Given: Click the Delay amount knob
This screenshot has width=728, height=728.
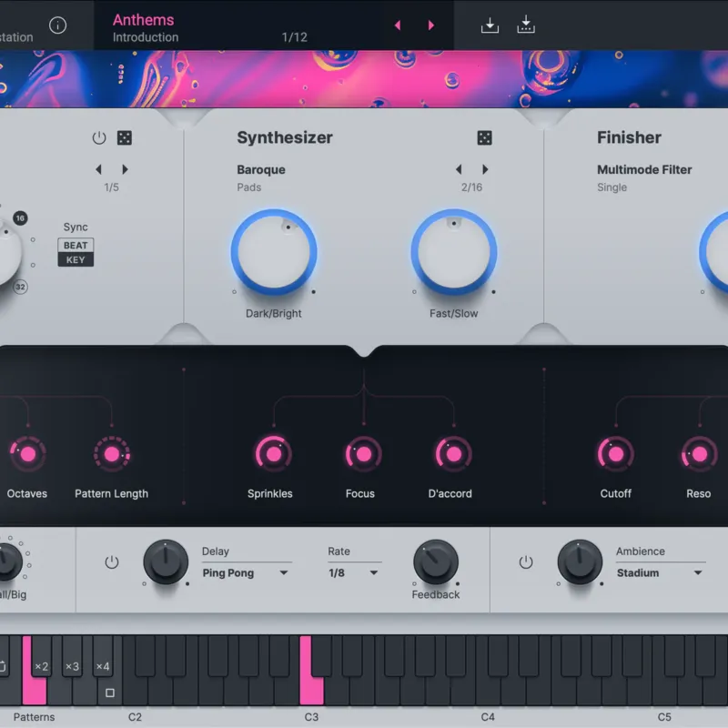Looking at the screenshot, I should tap(166, 562).
